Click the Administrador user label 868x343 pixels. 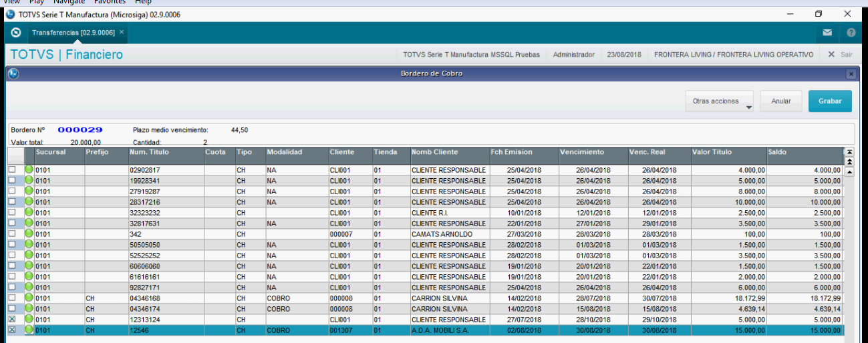tap(574, 55)
